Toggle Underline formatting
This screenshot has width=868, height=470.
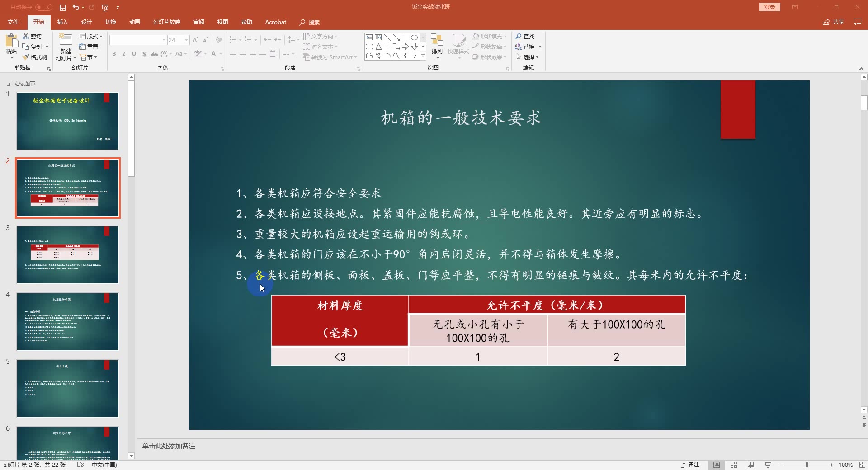point(134,54)
